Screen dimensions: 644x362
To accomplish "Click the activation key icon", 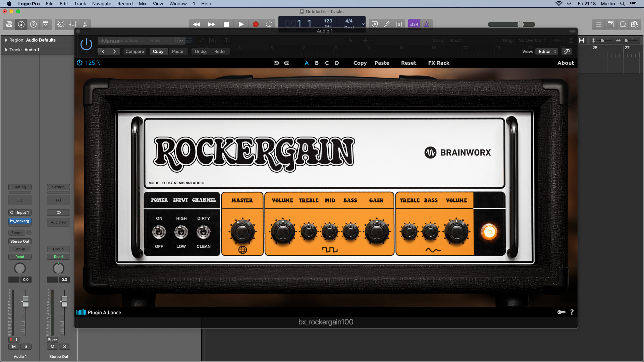I will pyautogui.click(x=561, y=312).
